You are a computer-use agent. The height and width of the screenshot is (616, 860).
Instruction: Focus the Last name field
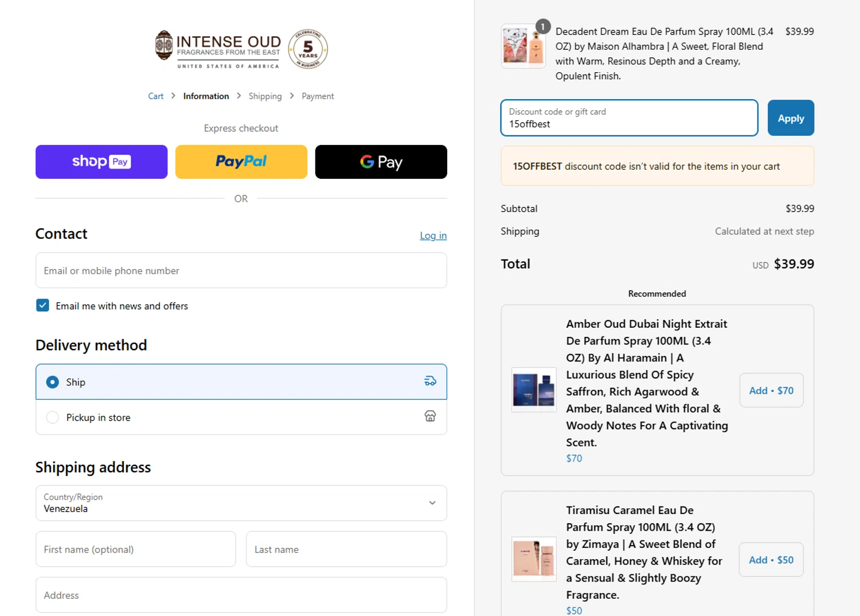[x=346, y=549]
